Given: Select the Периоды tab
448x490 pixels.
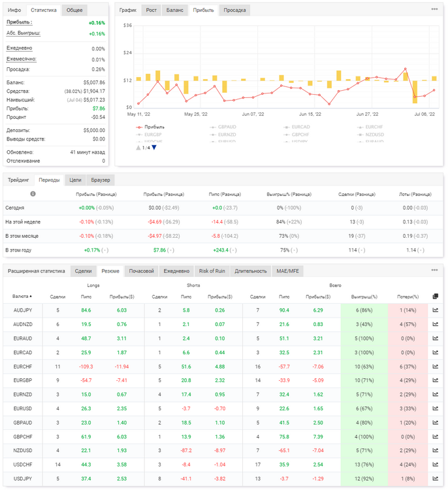Looking at the screenshot, I should [x=49, y=180].
